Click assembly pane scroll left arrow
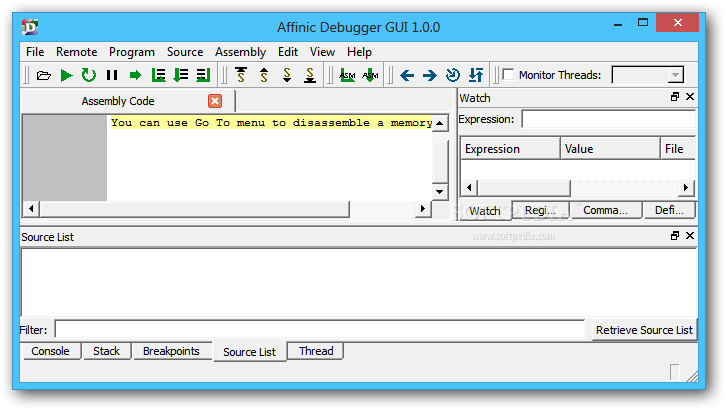Screen dimensions: 726x410 tap(31, 209)
